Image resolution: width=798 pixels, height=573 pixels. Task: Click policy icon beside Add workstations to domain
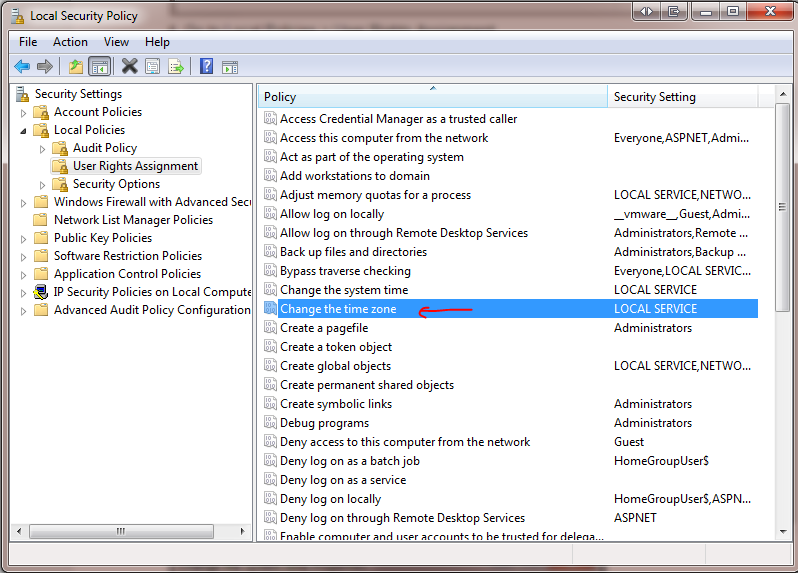click(x=270, y=176)
